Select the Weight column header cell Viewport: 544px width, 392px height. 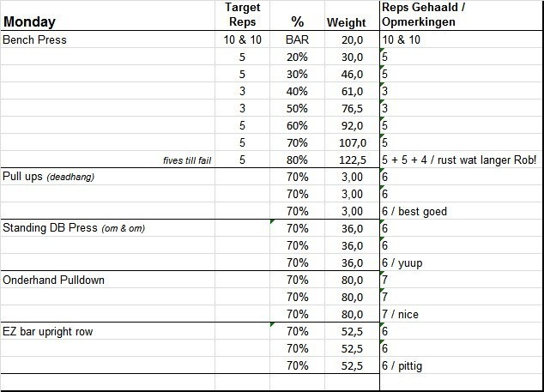[347, 22]
